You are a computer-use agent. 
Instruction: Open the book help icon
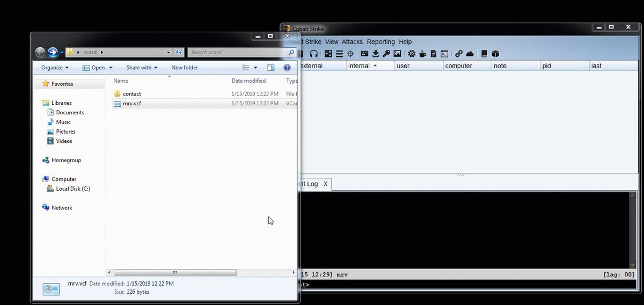pos(484,54)
